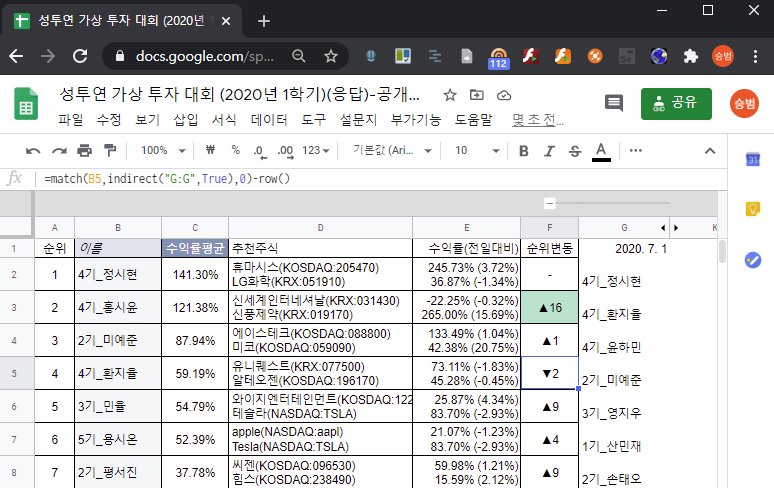Print the spreadsheet via printer icon
The height and width of the screenshot is (488, 774).
click(84, 150)
